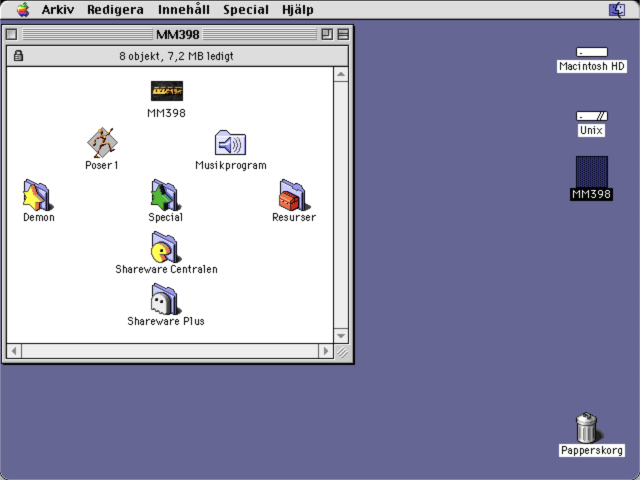The width and height of the screenshot is (640, 480).
Task: Open the Hjälp menu
Action: pyautogui.click(x=298, y=9)
